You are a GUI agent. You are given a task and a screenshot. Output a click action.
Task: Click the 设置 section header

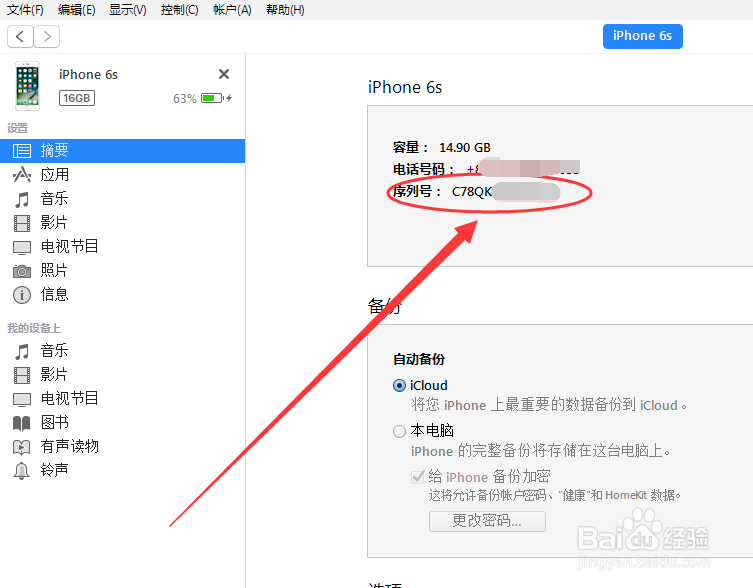[x=17, y=128]
